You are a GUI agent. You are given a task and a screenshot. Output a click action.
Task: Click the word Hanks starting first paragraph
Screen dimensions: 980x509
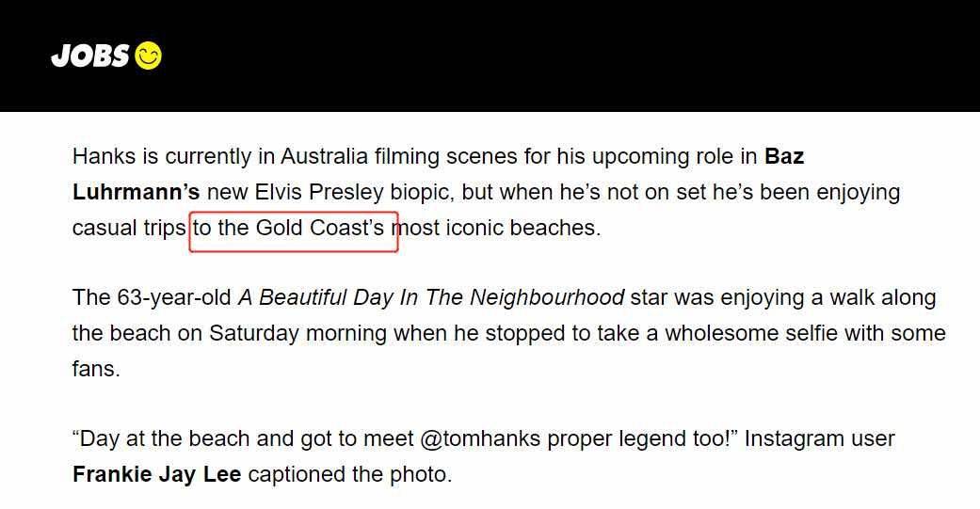104,156
